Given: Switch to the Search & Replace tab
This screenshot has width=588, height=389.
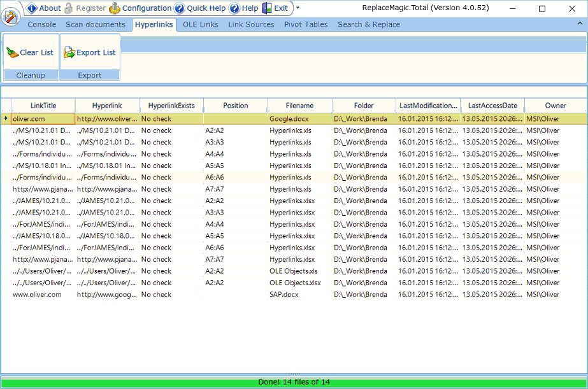Looking at the screenshot, I should pos(369,24).
